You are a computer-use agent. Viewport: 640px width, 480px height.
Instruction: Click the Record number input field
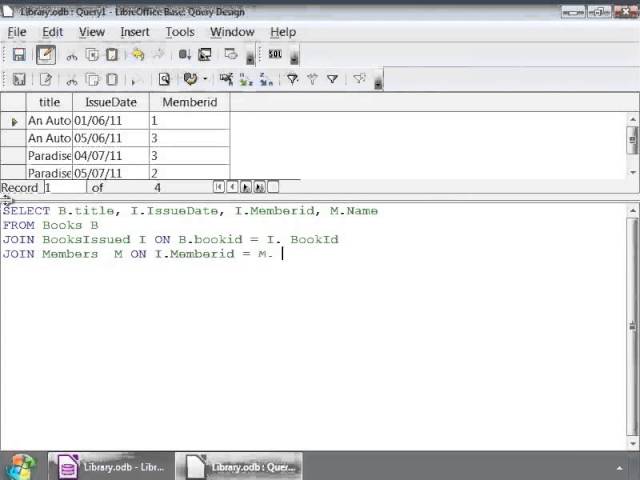tap(65, 187)
